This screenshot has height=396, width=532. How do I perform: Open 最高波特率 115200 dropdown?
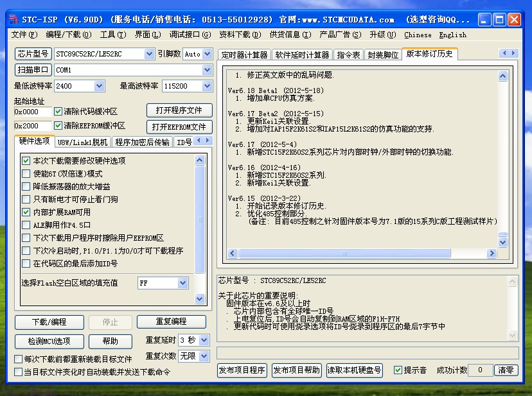point(208,86)
